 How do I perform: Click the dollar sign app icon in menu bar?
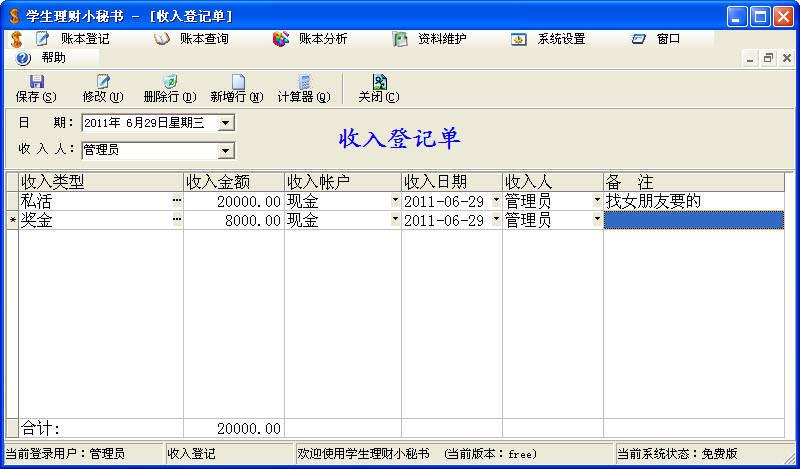coord(16,39)
